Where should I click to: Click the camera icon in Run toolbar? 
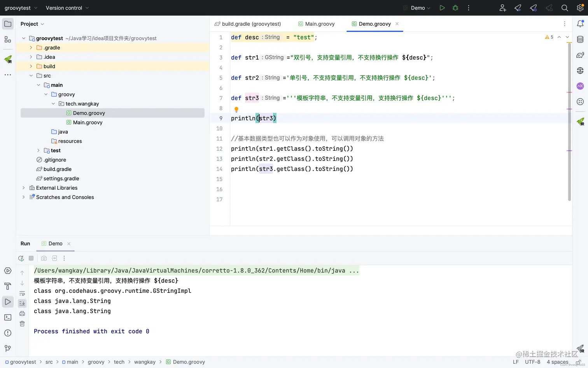coord(44,258)
